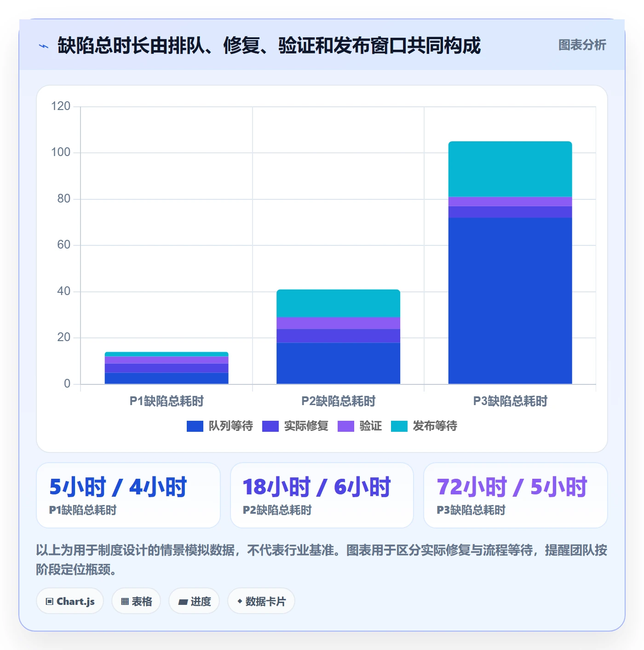
Task: Click the 队列等待 legend label
Action: [x=230, y=426]
